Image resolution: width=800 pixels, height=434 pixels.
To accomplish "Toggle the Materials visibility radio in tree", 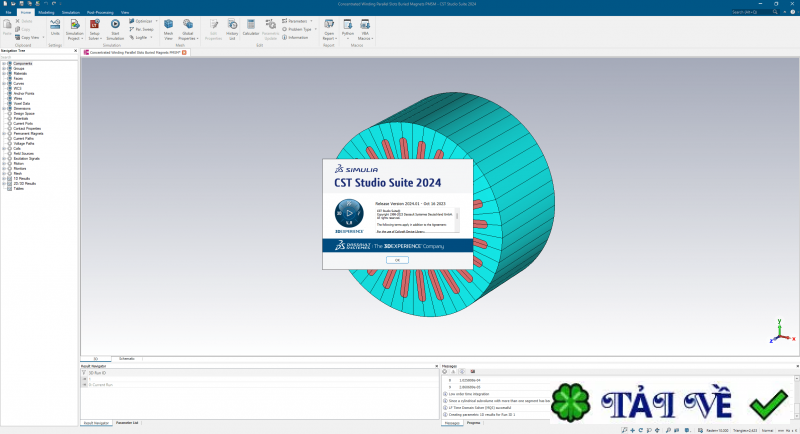I will tap(10, 74).
